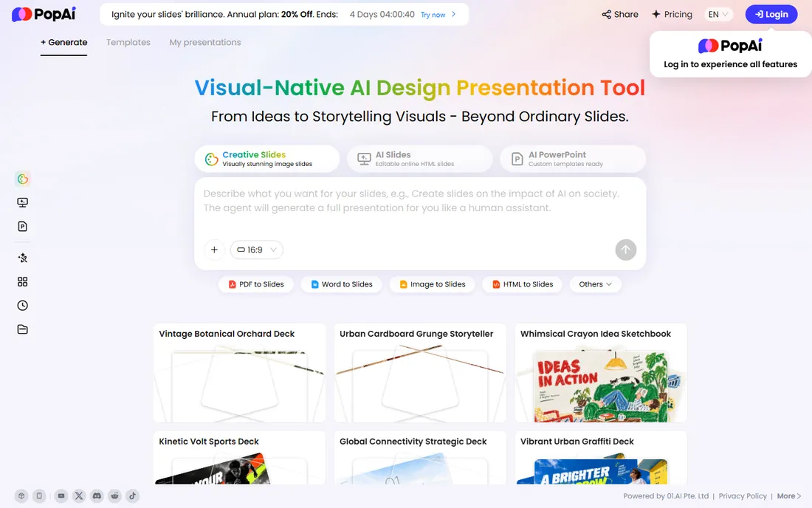Click the magic wand sparkle sidebar icon
Viewport: 812px width, 508px height.
(22, 258)
